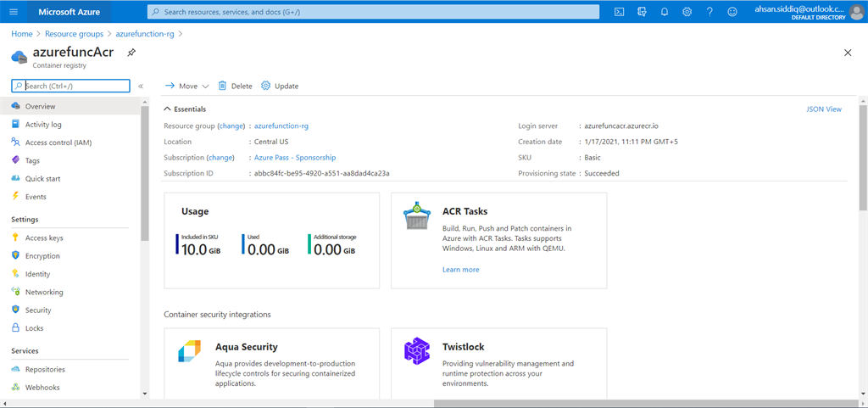Close the azurefuncAcr blade
Viewport: 868px width, 408px height.
(x=848, y=53)
